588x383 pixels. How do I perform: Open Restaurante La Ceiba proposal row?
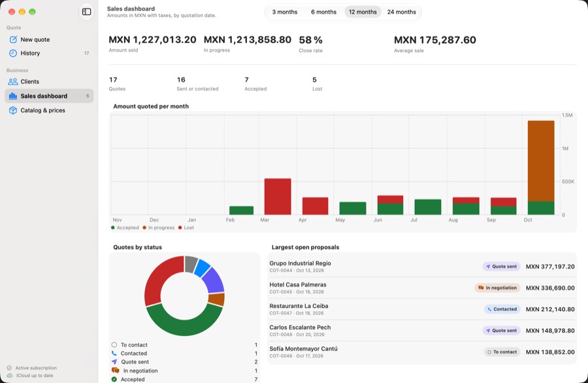(422, 309)
